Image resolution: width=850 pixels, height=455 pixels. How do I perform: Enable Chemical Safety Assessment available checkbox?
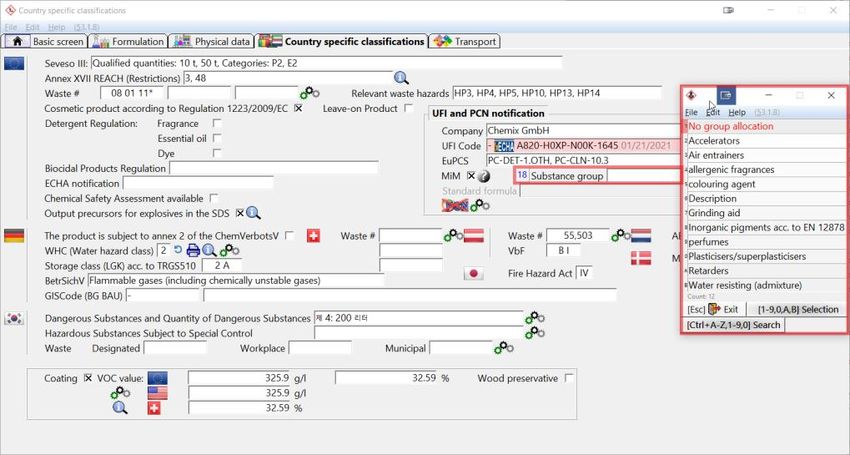click(214, 198)
